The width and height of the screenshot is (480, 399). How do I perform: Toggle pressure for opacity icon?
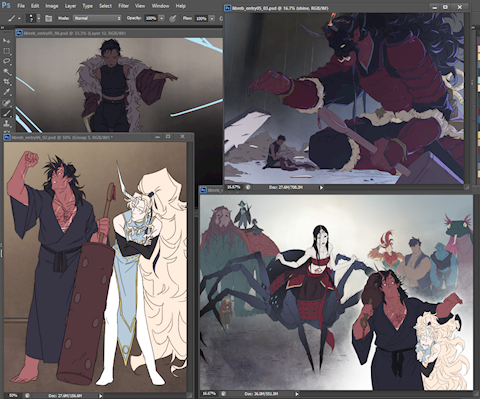click(x=172, y=18)
